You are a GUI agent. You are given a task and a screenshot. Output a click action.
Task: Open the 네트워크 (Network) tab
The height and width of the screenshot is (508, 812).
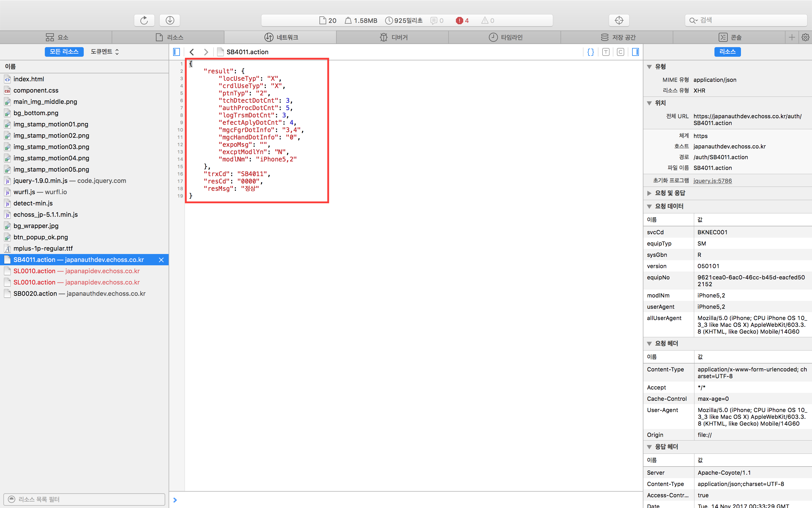pos(281,37)
